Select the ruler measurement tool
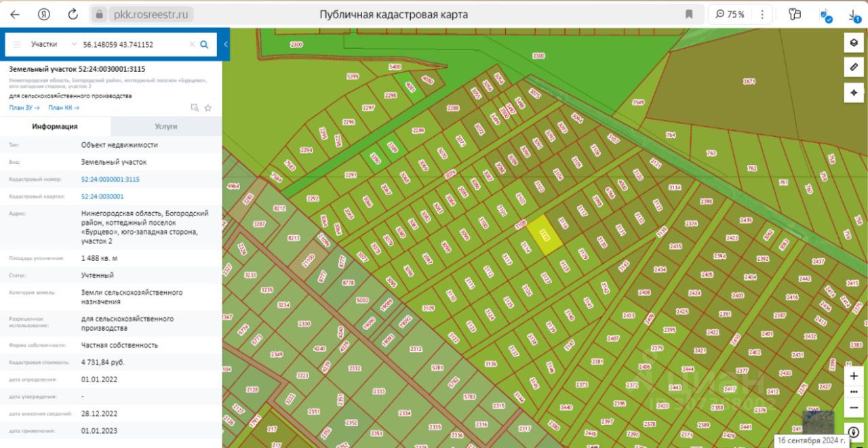The image size is (868, 448). click(x=854, y=67)
